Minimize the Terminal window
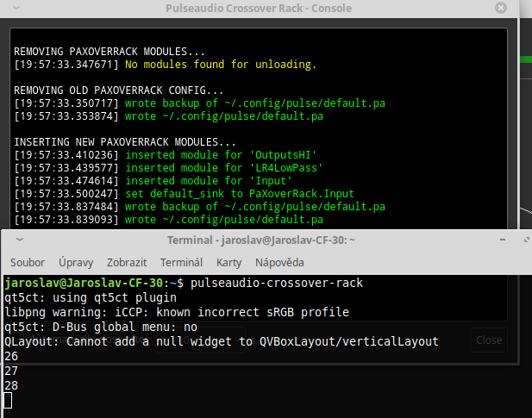The height and width of the screenshot is (418, 532). [503, 240]
